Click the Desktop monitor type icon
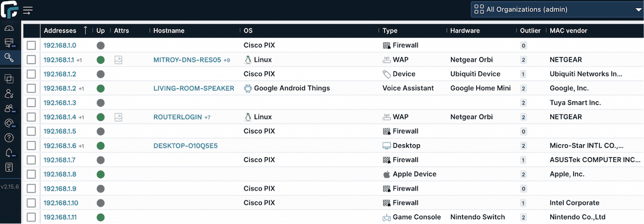The width and height of the screenshot is (644, 224). point(386,145)
